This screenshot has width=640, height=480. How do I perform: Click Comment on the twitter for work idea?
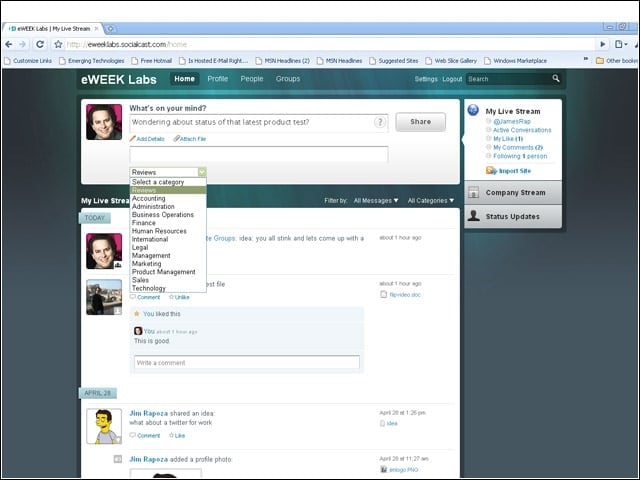[x=145, y=436]
